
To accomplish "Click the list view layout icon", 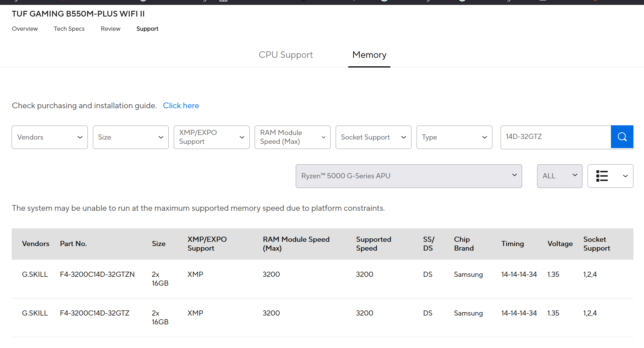I will pyautogui.click(x=602, y=176).
